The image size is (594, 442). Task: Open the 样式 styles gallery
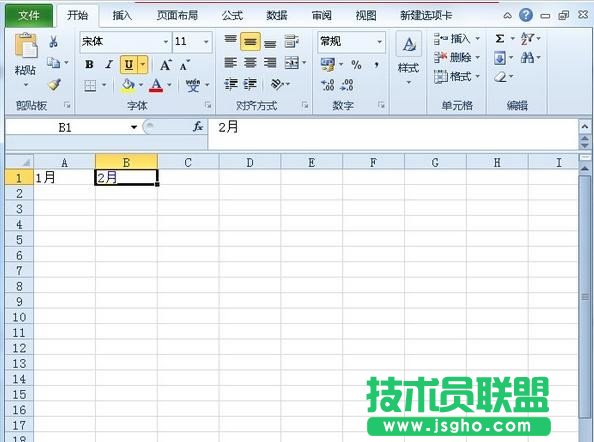408,59
